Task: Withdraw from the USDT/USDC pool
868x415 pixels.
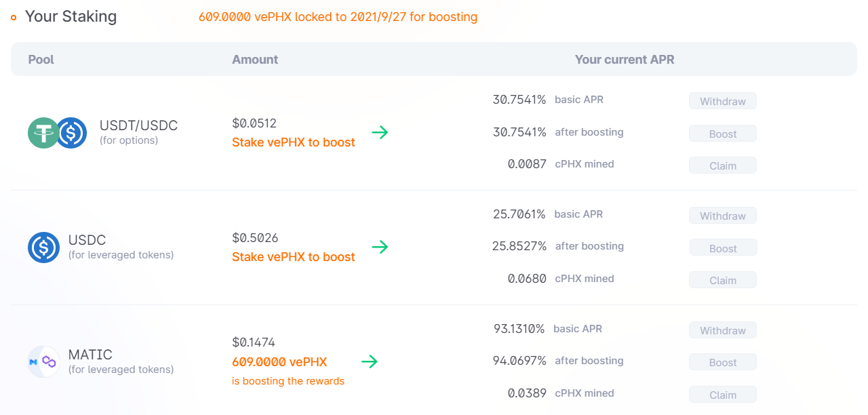Action: click(723, 101)
